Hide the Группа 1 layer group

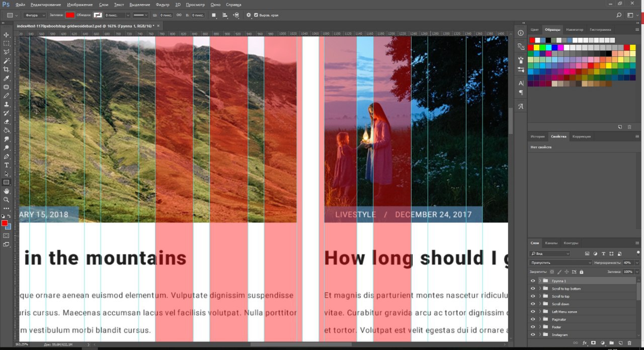click(x=533, y=281)
